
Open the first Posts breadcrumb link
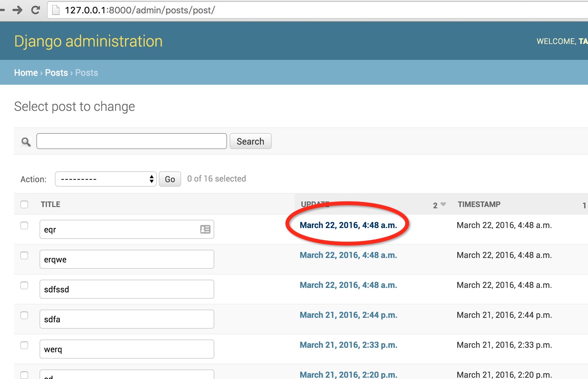(56, 73)
